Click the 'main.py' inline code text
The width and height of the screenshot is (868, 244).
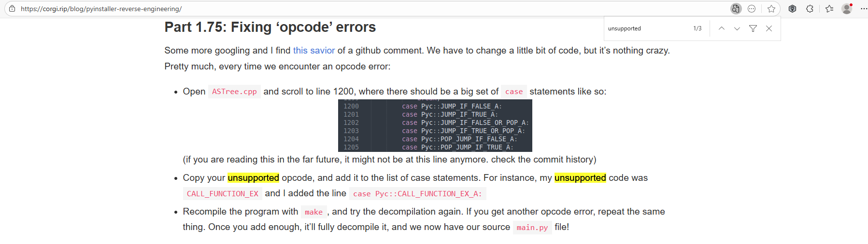[532, 228]
